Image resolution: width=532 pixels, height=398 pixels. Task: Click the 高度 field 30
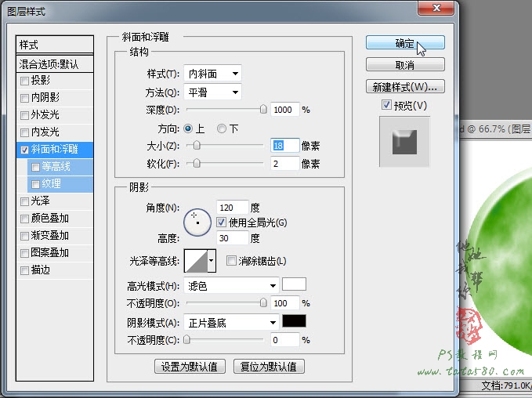(233, 238)
